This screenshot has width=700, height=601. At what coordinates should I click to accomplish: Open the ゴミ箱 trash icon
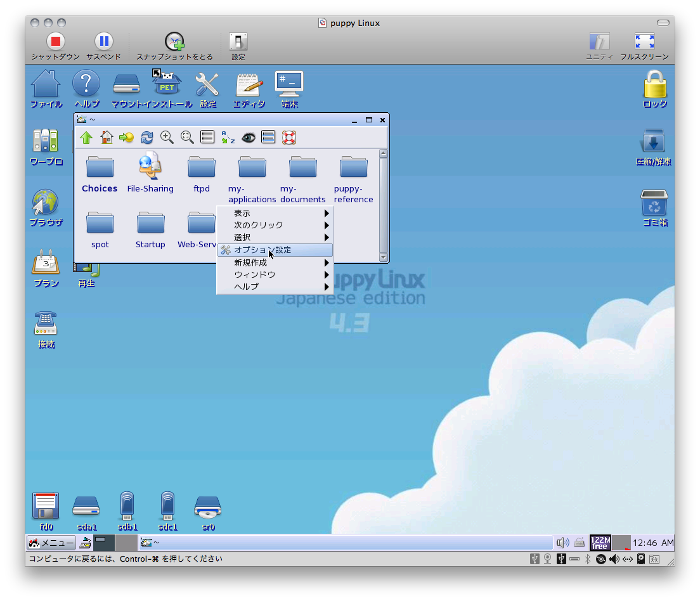[x=654, y=202]
